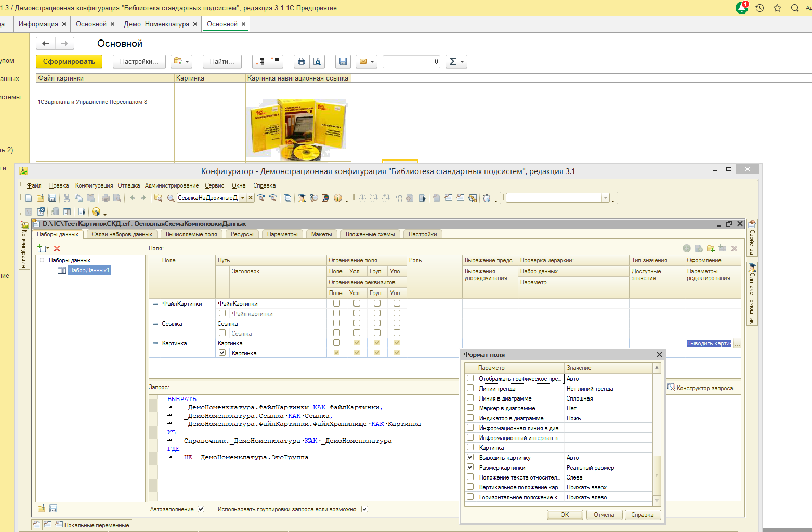812x532 pixels.
Task: Open the sum Σ dropdown in report toolbar
Action: tap(456, 61)
